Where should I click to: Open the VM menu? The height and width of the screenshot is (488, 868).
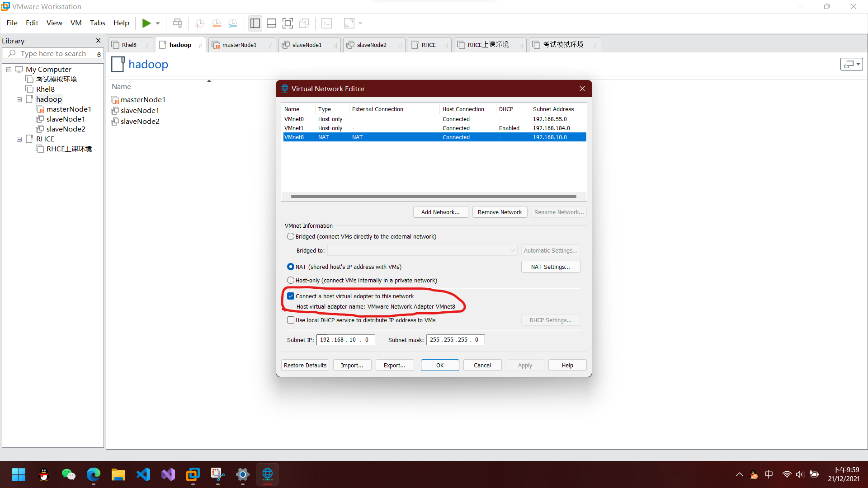pyautogui.click(x=76, y=23)
